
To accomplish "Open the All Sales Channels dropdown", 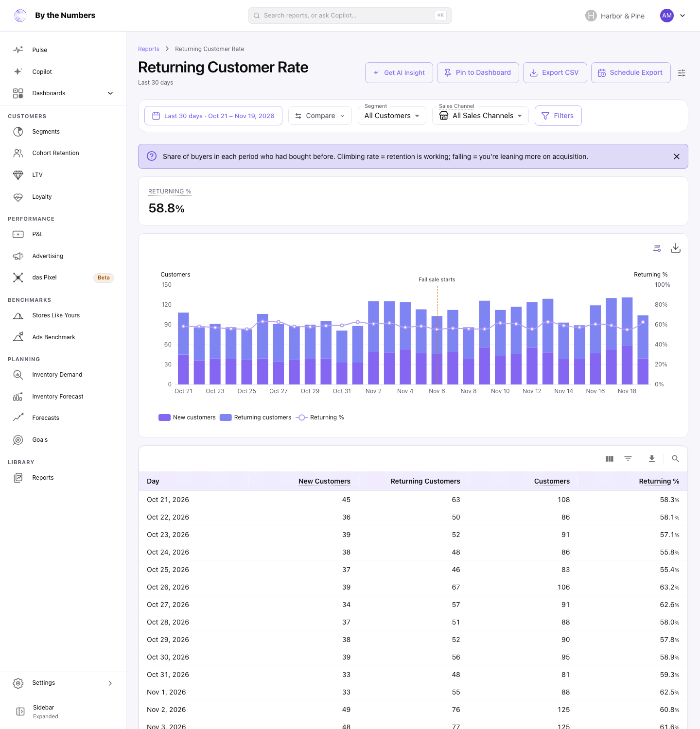I will (x=480, y=116).
